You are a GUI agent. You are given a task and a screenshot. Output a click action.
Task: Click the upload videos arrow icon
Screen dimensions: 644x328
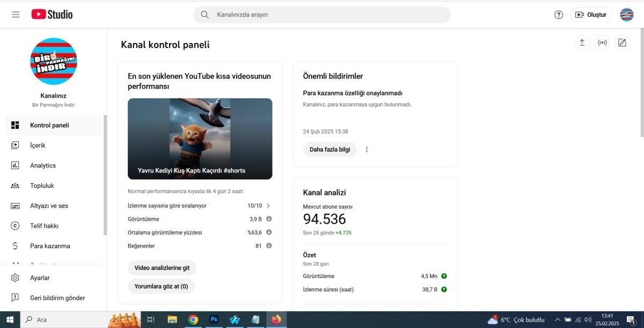(x=582, y=43)
